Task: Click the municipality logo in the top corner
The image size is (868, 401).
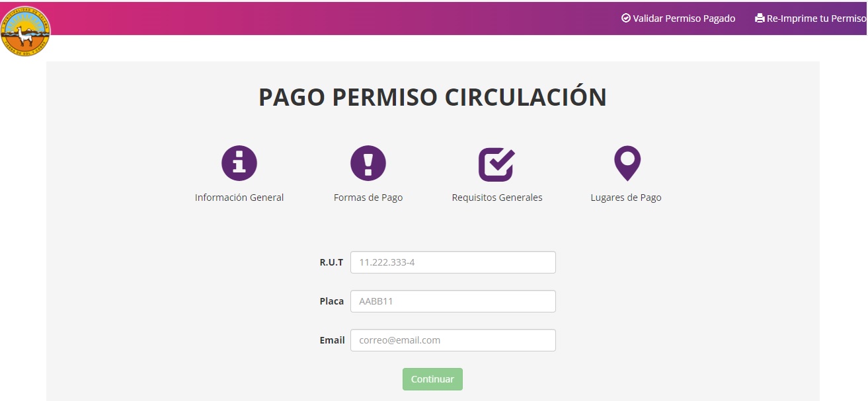Action: point(26,31)
